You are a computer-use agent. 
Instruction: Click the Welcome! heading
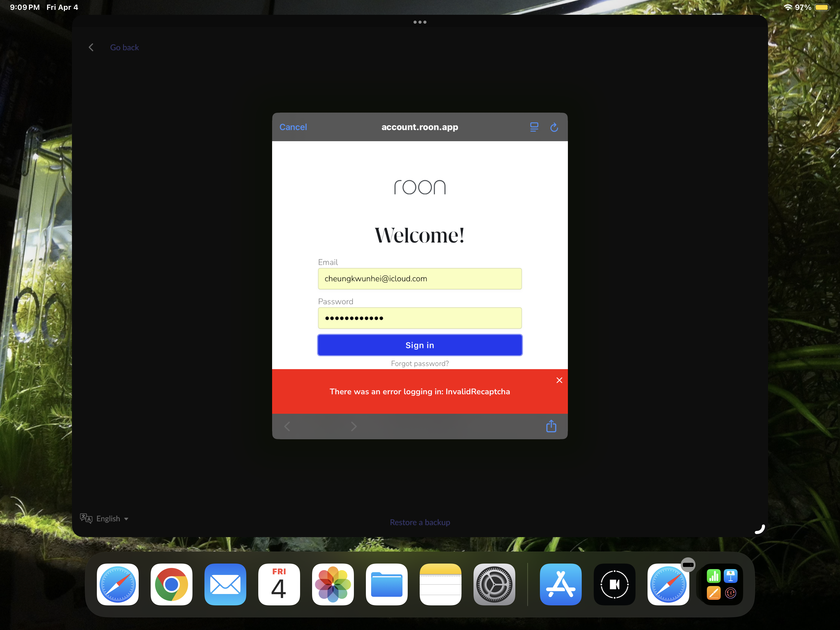pyautogui.click(x=420, y=235)
